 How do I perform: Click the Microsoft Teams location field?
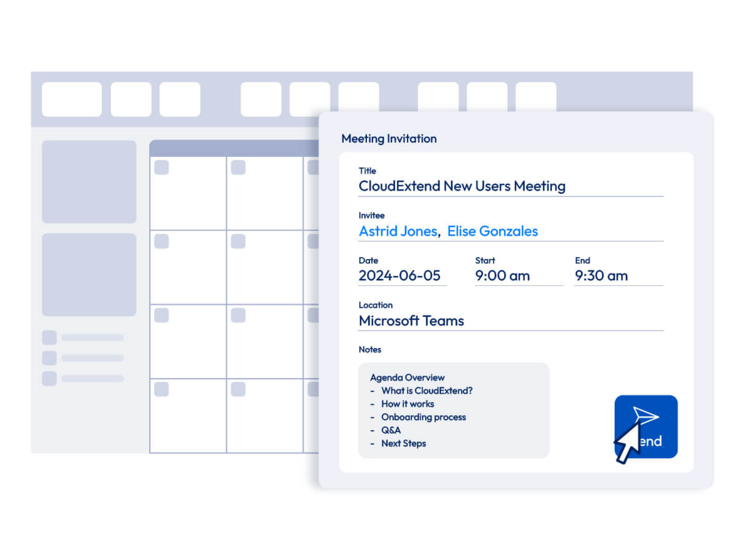411,320
